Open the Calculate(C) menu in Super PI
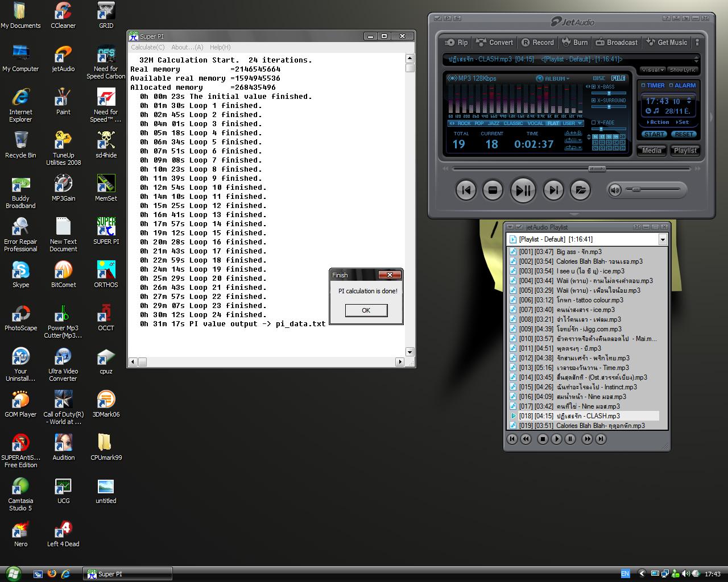Viewport: 728px width, 582px height. click(148, 47)
